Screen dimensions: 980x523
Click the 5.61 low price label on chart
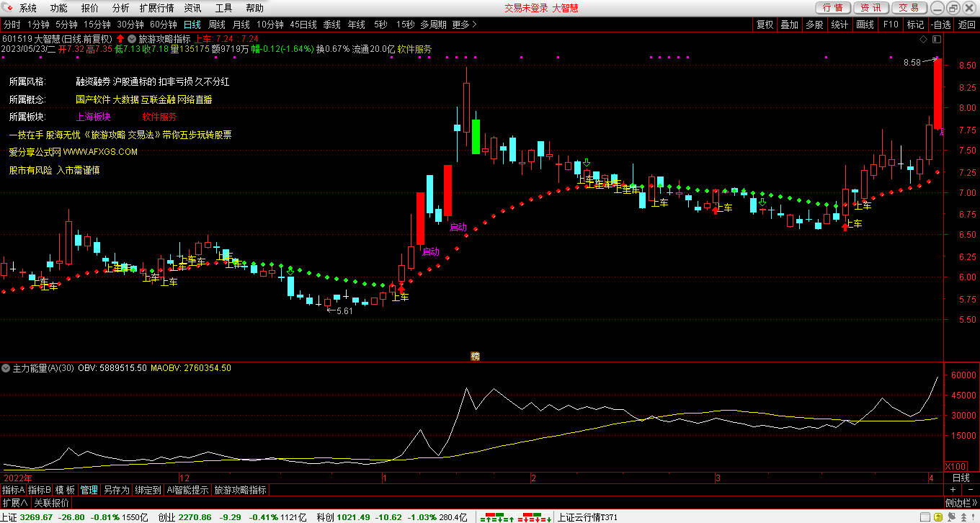(x=344, y=311)
